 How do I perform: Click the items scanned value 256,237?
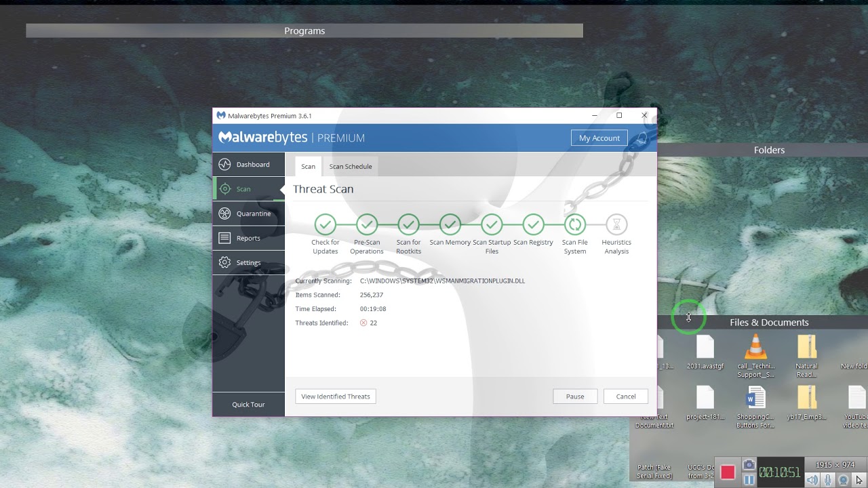[x=372, y=295]
